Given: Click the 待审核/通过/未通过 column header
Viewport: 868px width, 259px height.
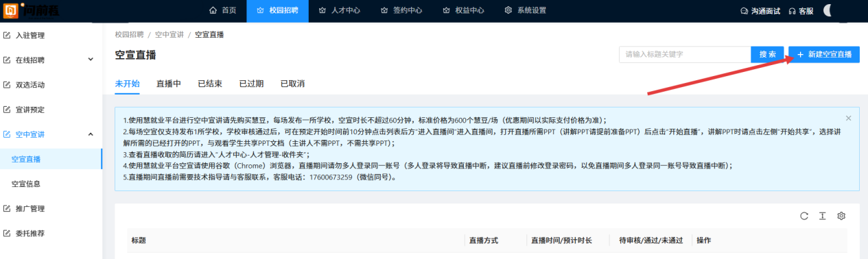Looking at the screenshot, I should pyautogui.click(x=650, y=241).
